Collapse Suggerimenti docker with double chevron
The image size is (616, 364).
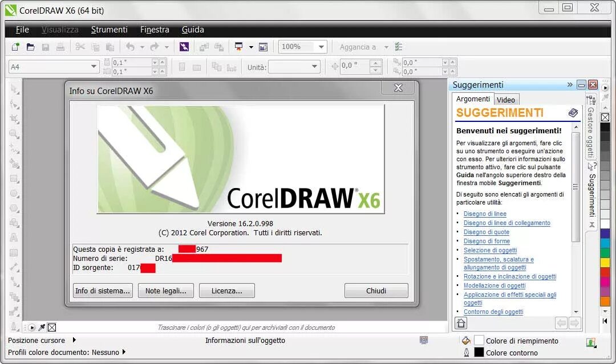pyautogui.click(x=570, y=84)
